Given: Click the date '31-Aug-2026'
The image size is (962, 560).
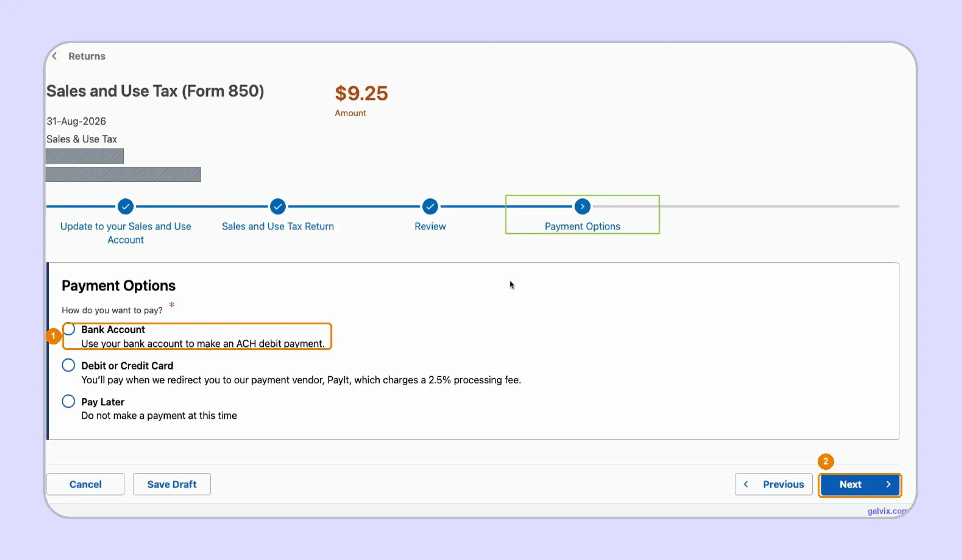Looking at the screenshot, I should [76, 121].
